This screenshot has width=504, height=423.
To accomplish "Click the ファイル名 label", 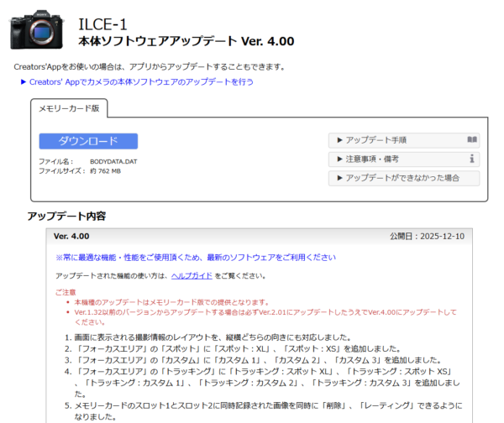I will point(56,161).
